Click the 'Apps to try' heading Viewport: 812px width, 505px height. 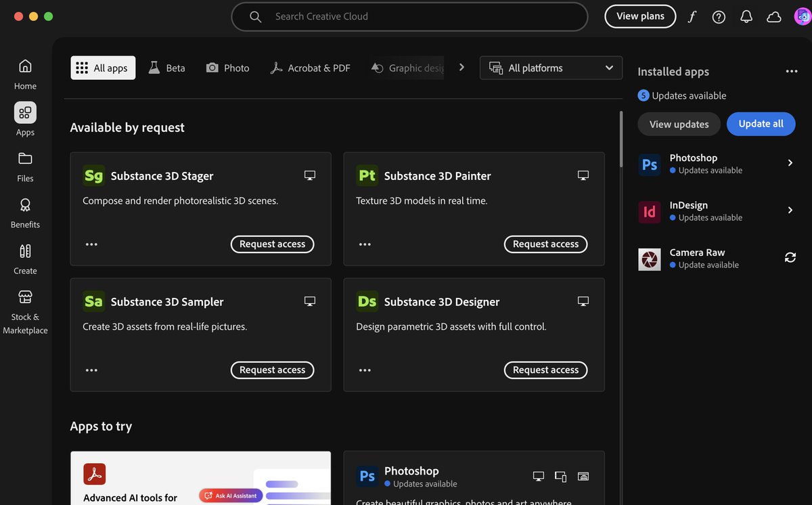[x=101, y=426]
